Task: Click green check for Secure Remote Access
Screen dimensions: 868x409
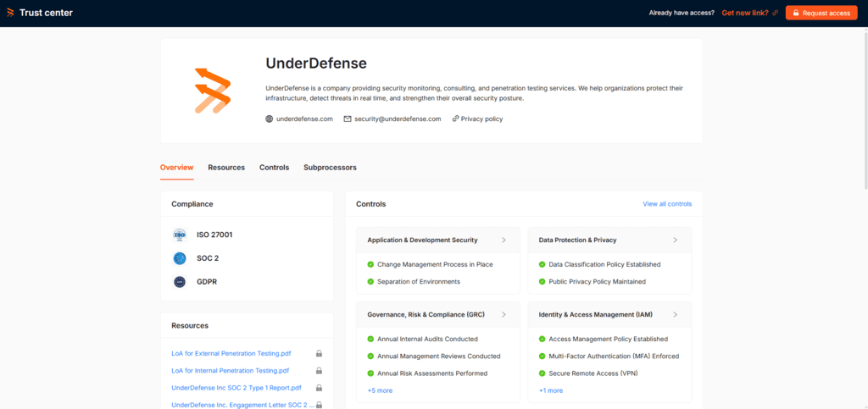Action: pos(542,373)
